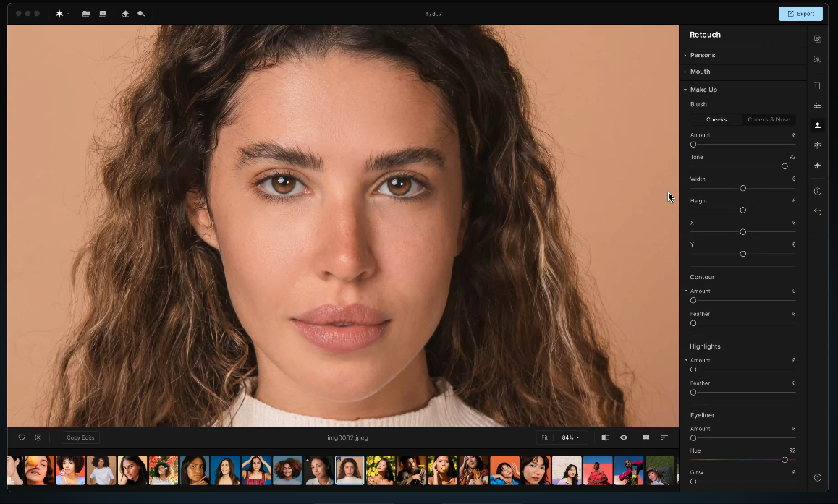Select the Retouch portrait person icon
This screenshot has width=838, height=504.
click(x=818, y=125)
